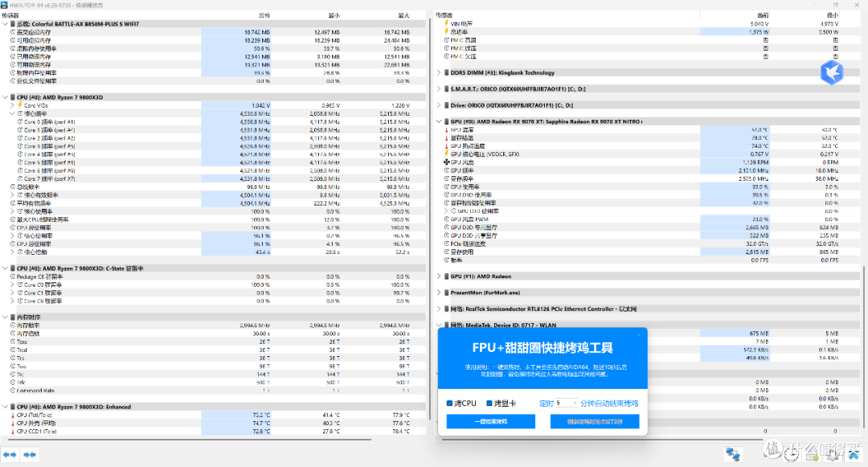Expand RealTek RTL8126 Ethernet network group
The width and height of the screenshot is (868, 467).
(x=439, y=309)
